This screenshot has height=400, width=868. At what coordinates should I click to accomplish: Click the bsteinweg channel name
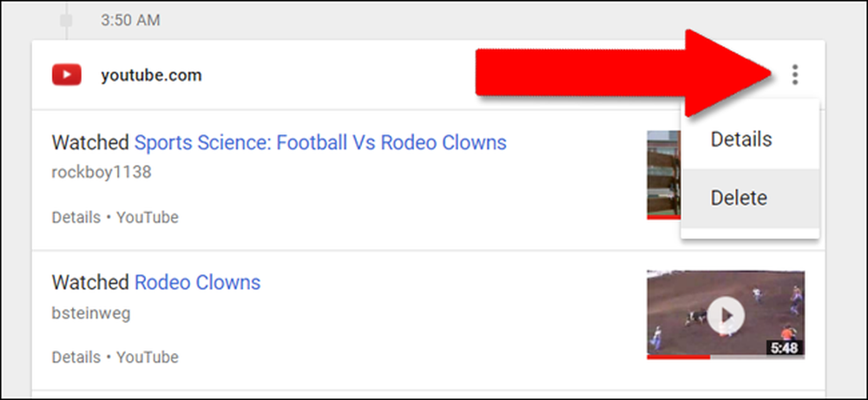click(x=91, y=313)
